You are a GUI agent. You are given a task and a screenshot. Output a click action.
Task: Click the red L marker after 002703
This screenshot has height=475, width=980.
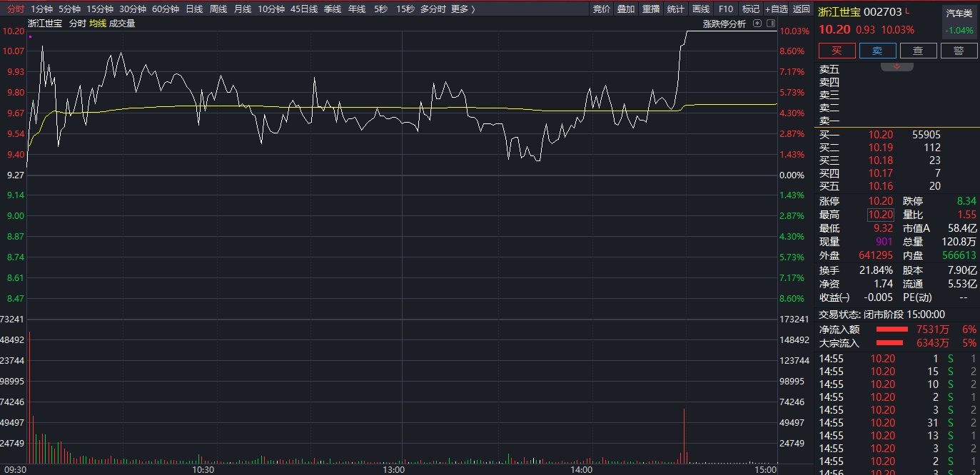(907, 11)
